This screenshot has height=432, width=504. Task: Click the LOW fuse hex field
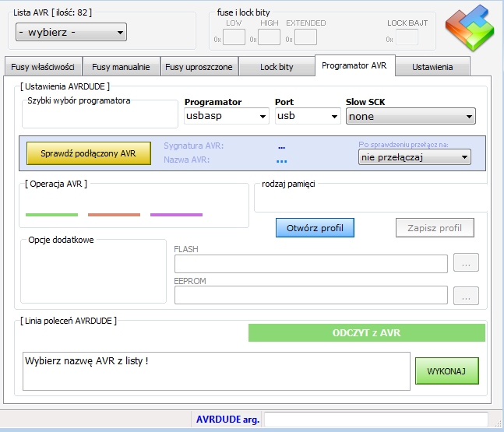click(x=234, y=37)
